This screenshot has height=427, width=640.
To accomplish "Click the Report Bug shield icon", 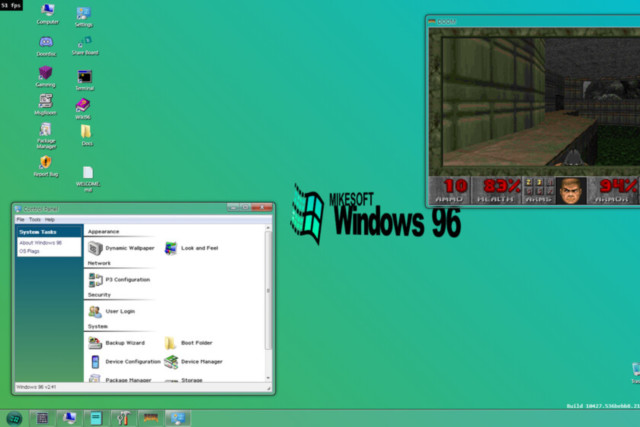I will [46, 166].
